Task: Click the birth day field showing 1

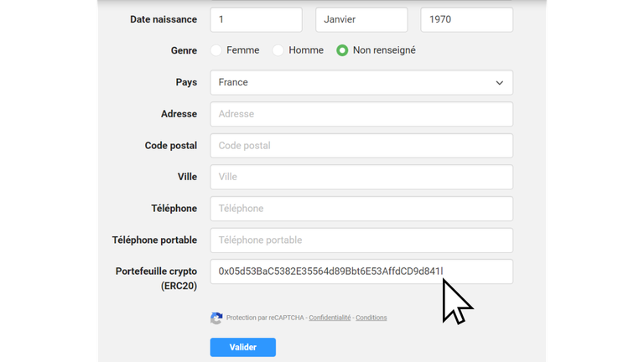Action: tap(257, 19)
